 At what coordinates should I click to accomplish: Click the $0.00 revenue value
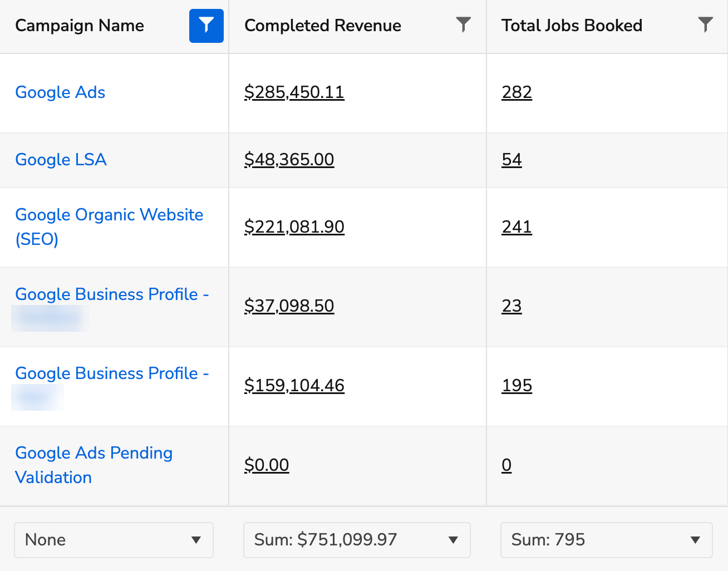tap(267, 465)
